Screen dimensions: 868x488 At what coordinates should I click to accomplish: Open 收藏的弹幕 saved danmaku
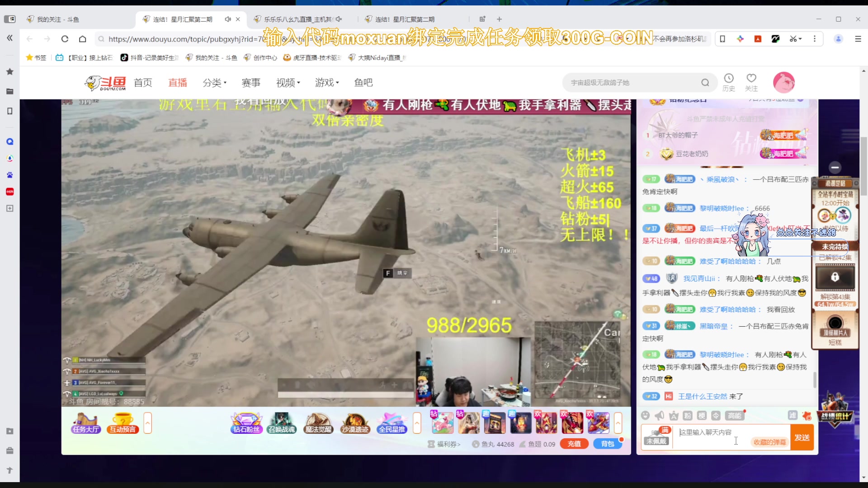click(769, 442)
